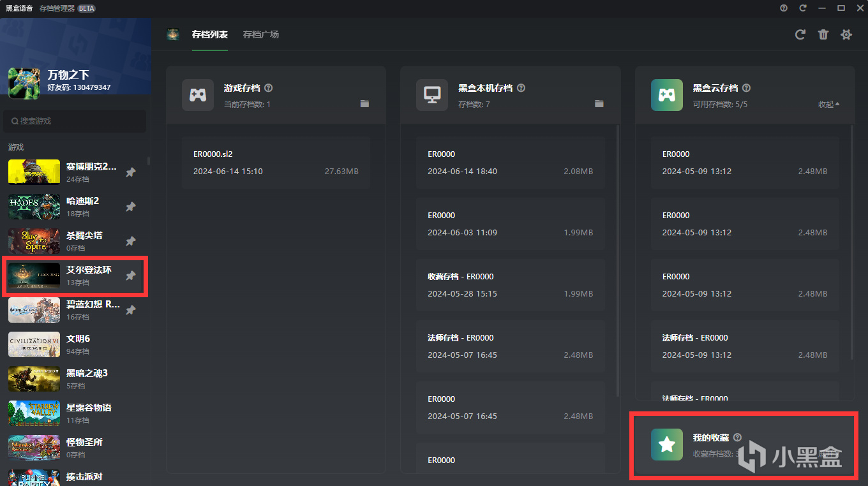868x486 pixels.
Task: Click the 存档数: 7 label
Action: (x=474, y=104)
